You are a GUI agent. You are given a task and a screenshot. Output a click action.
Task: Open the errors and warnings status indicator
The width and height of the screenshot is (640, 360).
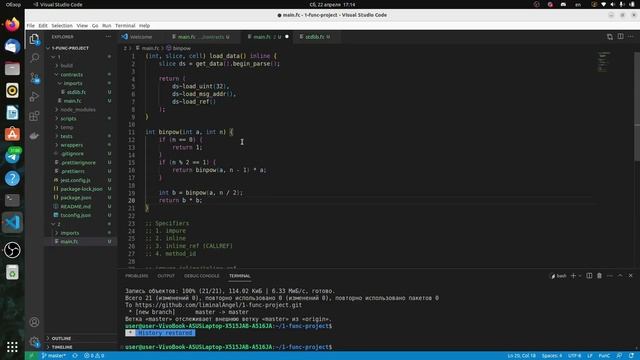coord(94,356)
